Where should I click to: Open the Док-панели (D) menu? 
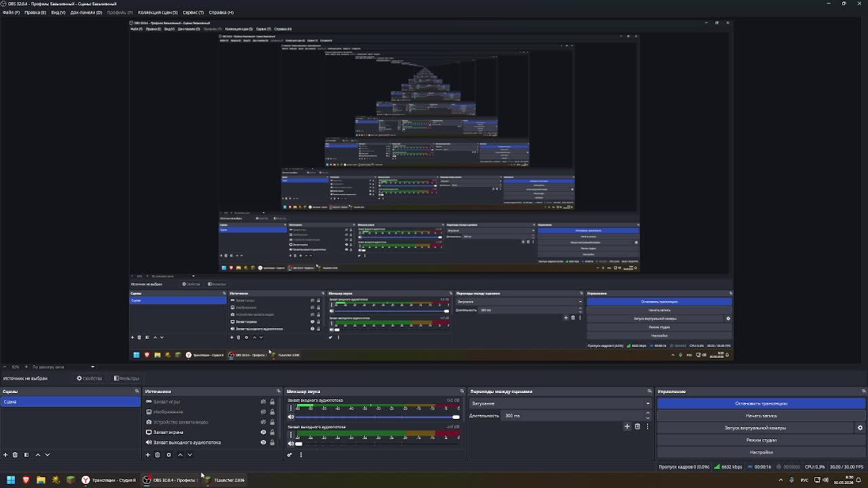click(x=86, y=12)
